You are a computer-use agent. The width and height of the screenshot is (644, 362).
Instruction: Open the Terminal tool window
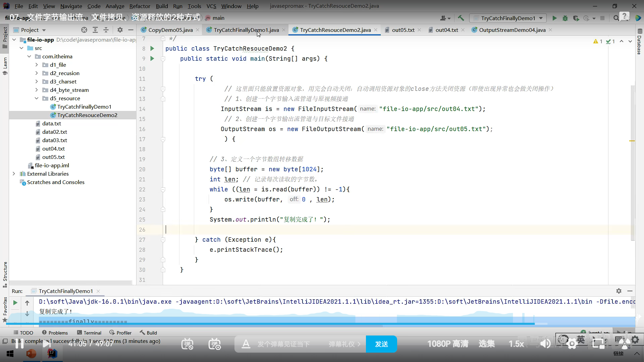(89, 333)
